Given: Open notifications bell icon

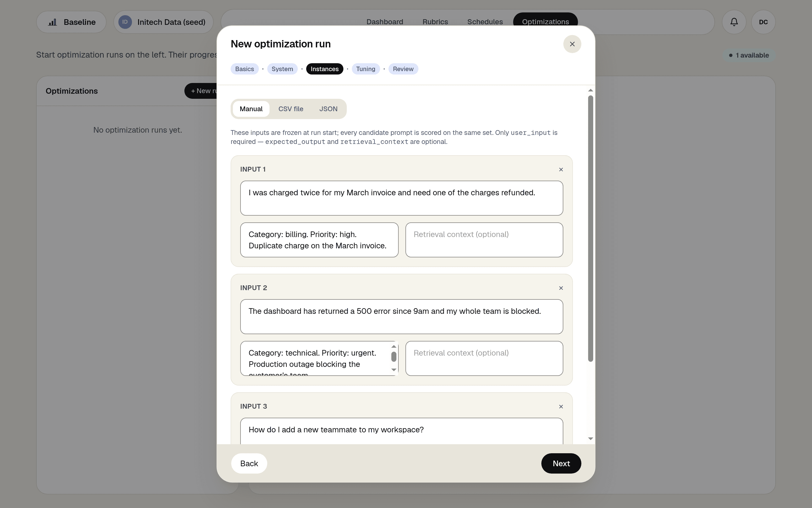Looking at the screenshot, I should pos(734,22).
